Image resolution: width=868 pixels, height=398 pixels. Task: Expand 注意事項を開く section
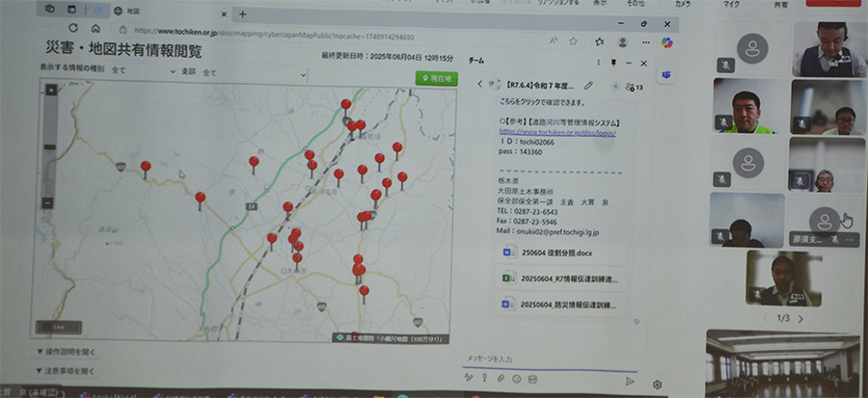(66, 371)
